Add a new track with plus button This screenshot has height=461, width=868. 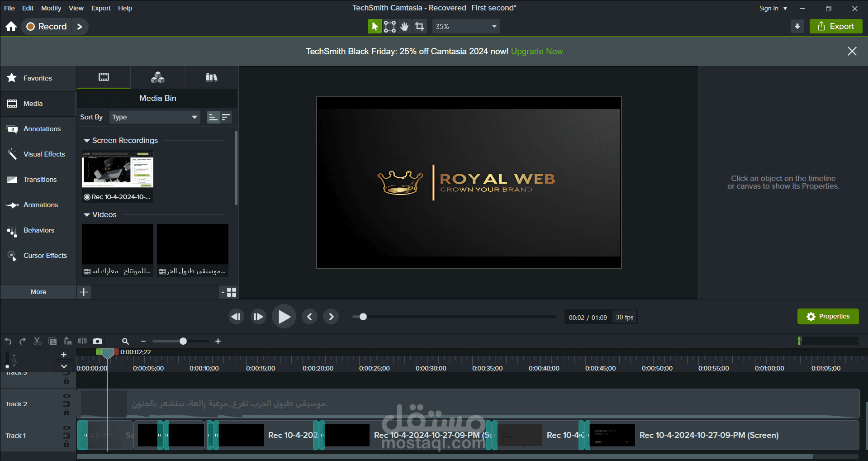coord(64,355)
